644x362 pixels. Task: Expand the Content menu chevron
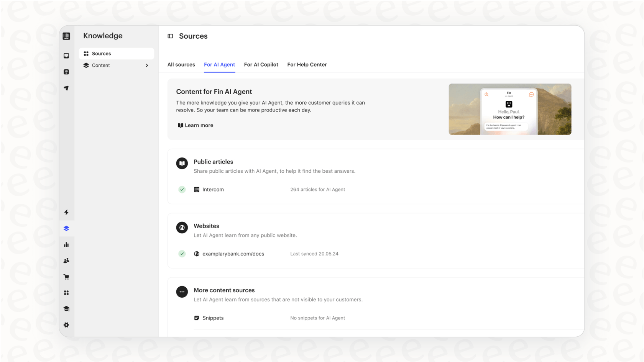147,66
